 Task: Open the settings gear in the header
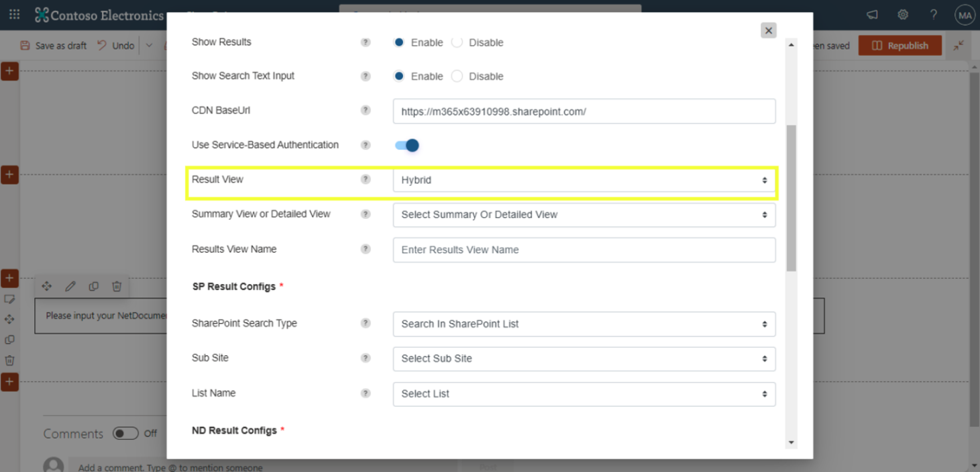pyautogui.click(x=903, y=15)
